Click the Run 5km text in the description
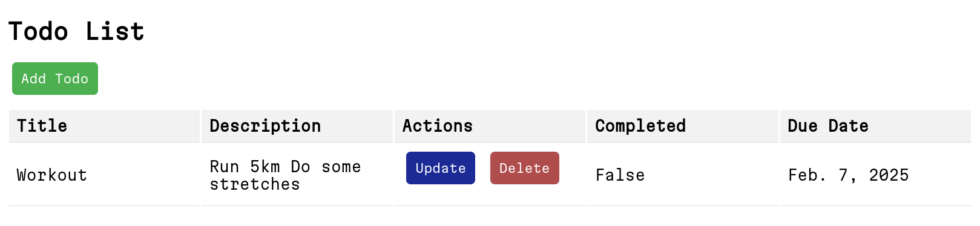Viewport: 980px width, 226px height. [x=245, y=167]
